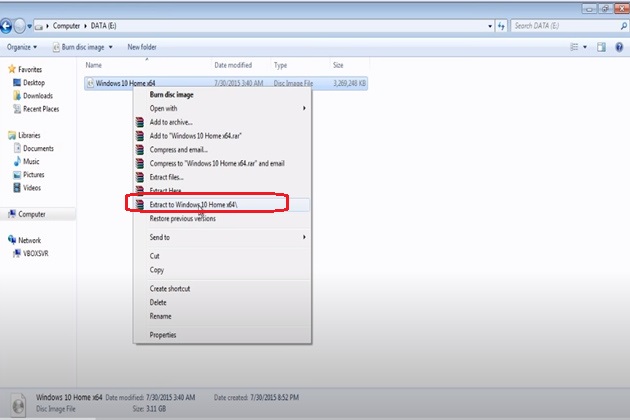
Task: Open recent locations dropdown beside Forward button
Action: pos(29,26)
